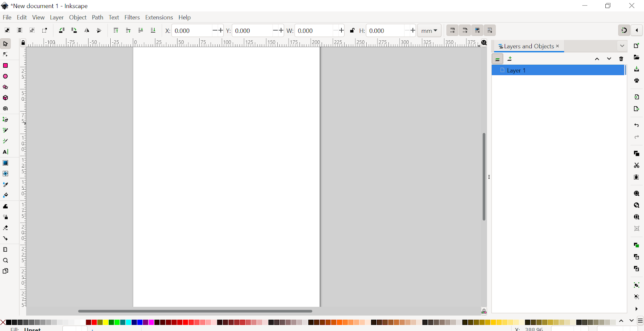Open the dock panel chevron menu
Screen dimensions: 644x331
[622, 46]
